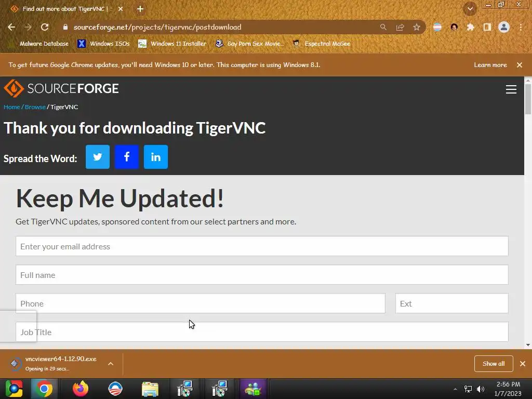The height and width of the screenshot is (399, 532).
Task: Click the address bar URL
Action: point(157,27)
